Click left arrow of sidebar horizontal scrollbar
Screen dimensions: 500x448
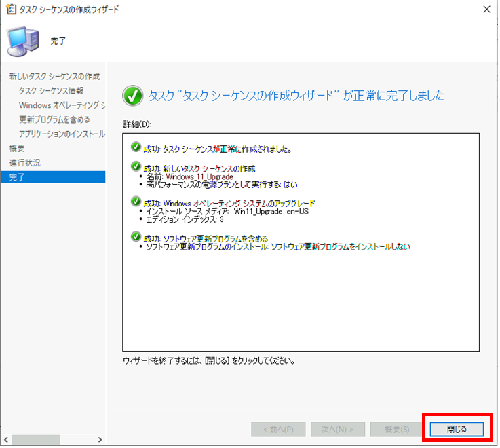tap(5, 439)
